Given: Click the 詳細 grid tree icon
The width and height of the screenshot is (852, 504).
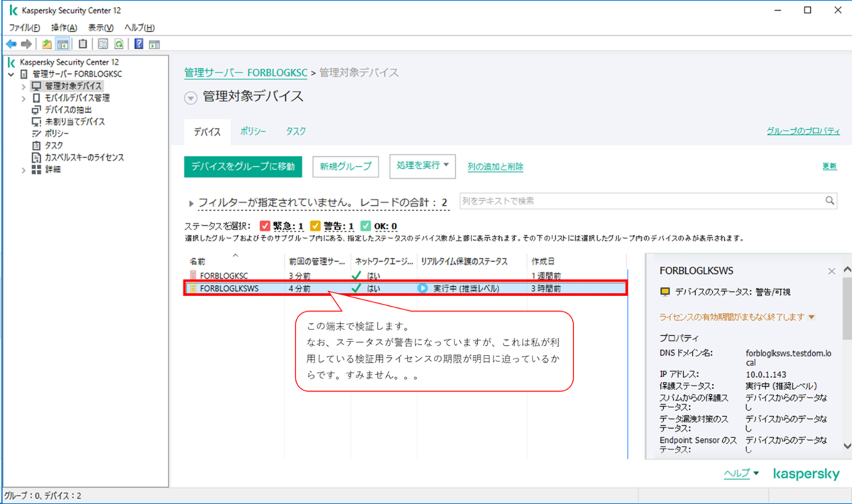Looking at the screenshot, I should (x=37, y=170).
